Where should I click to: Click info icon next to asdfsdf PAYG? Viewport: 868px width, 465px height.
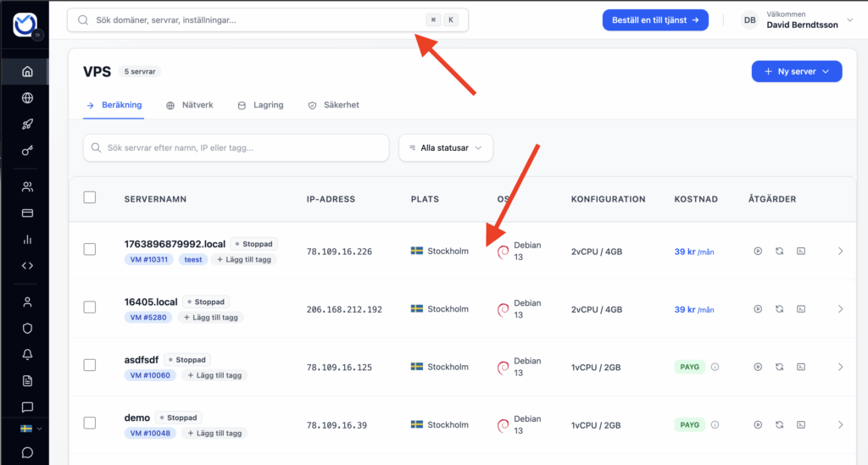(715, 367)
